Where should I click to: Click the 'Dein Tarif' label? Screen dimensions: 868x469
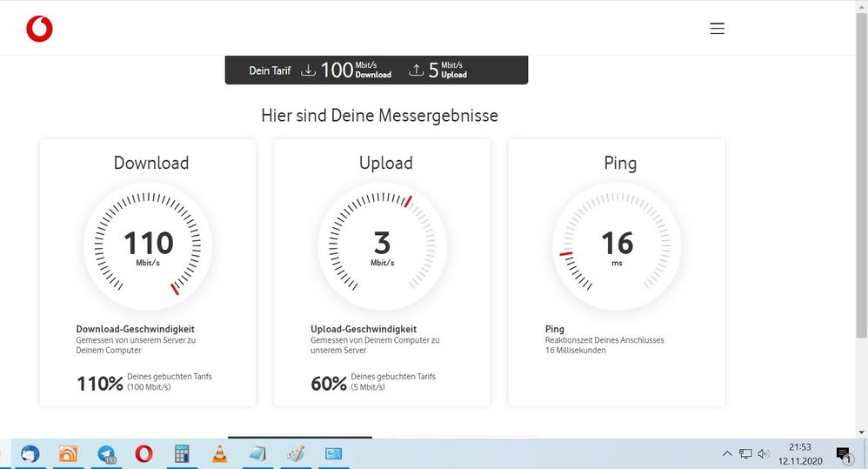(270, 70)
